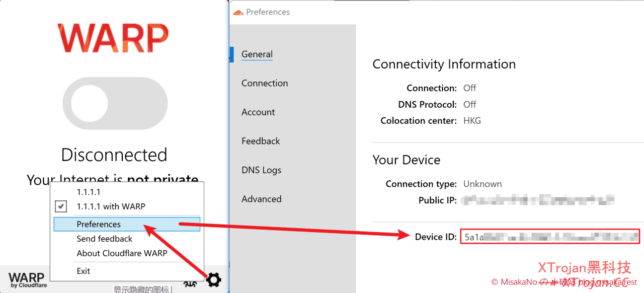This screenshot has width=644, height=293.
Task: Go to the Feedback tab
Action: pos(261,141)
